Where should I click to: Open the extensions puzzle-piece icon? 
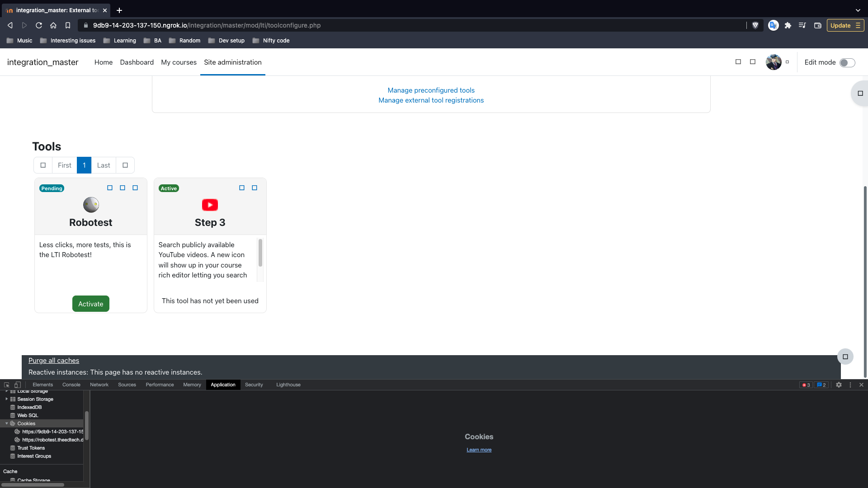[x=788, y=25]
